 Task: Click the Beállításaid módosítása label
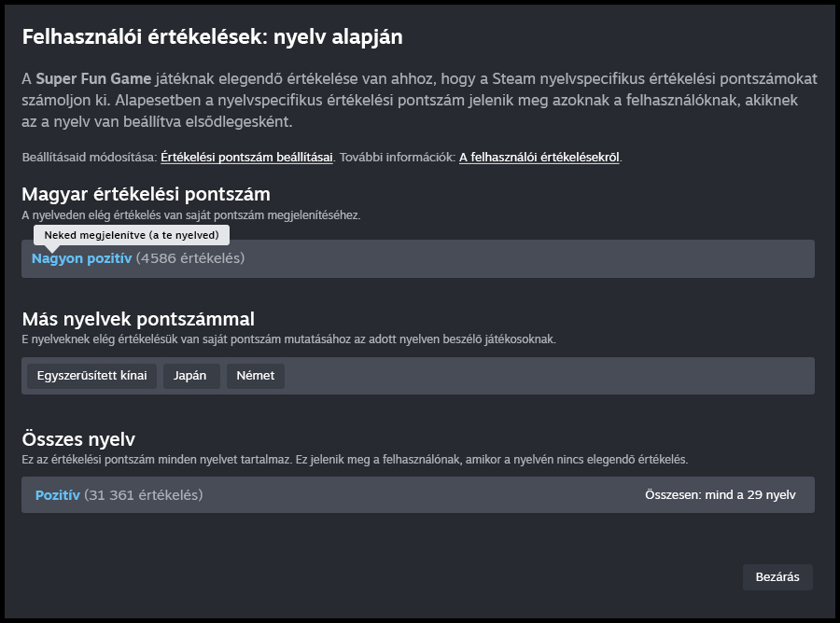pos(90,157)
